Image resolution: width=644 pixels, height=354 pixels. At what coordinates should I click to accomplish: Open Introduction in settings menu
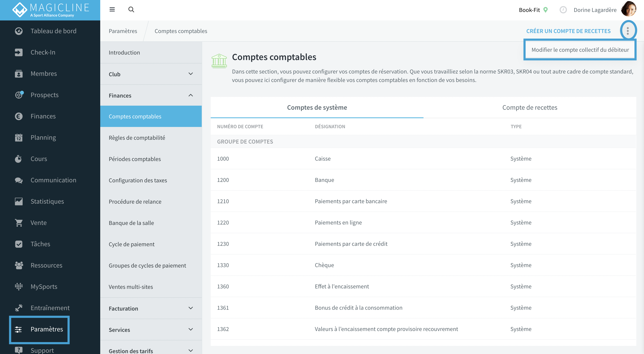pyautogui.click(x=151, y=52)
